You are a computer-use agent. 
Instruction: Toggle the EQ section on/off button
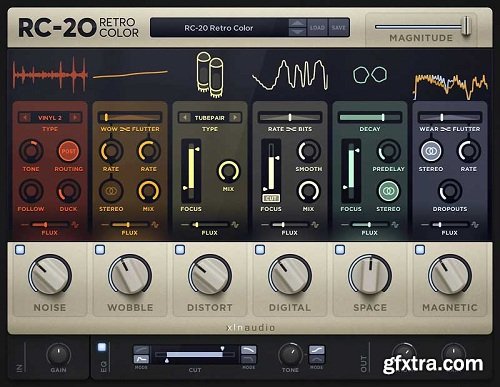coord(102,347)
